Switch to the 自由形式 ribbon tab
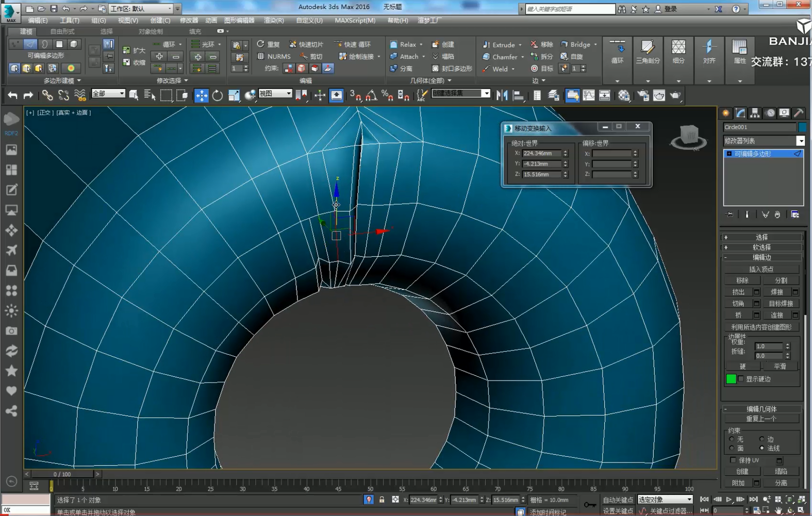The image size is (812, 516). (62, 31)
